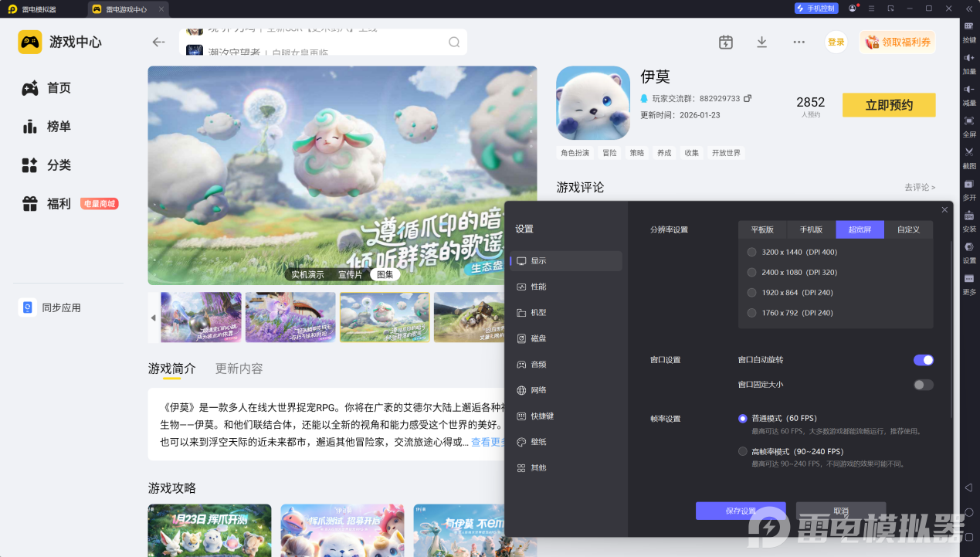980x557 pixels.
Task: Click the 同步应用 sync apps icon
Action: (x=27, y=307)
